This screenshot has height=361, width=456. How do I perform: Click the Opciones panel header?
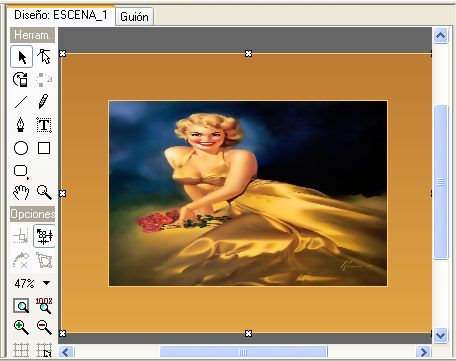(32, 214)
